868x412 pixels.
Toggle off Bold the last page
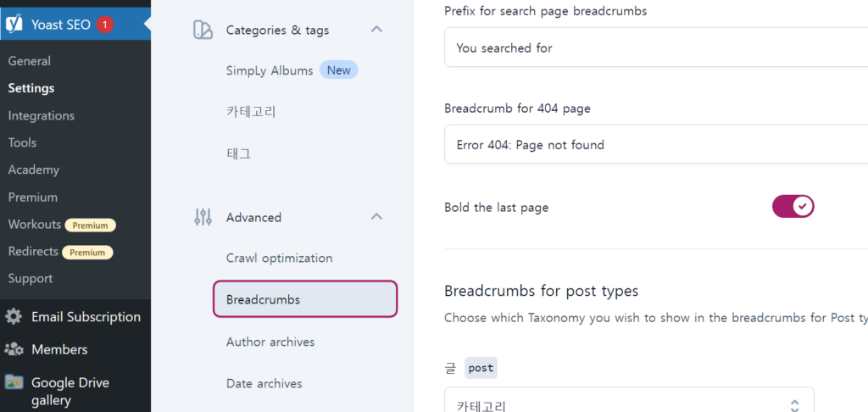click(x=793, y=207)
